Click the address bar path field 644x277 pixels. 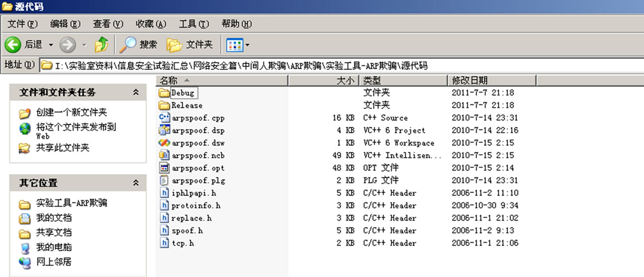[308, 66]
